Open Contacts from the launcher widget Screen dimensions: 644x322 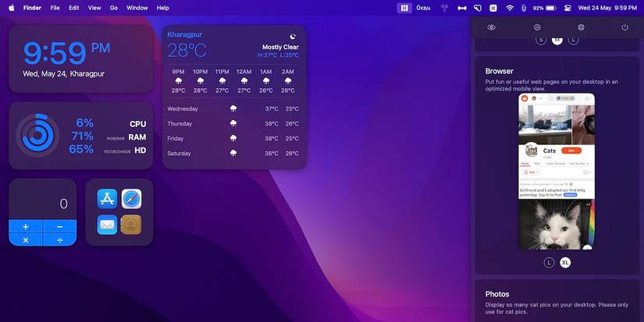(x=131, y=225)
